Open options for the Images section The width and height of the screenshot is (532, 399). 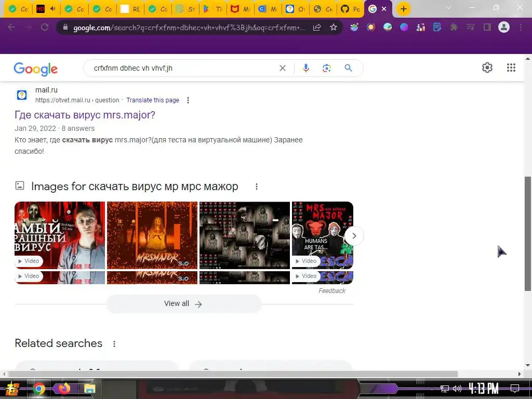point(257,187)
